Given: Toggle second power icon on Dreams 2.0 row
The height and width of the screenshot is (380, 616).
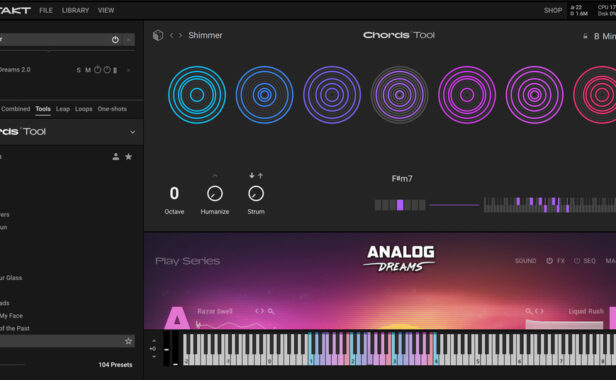Looking at the screenshot, I should [107, 70].
